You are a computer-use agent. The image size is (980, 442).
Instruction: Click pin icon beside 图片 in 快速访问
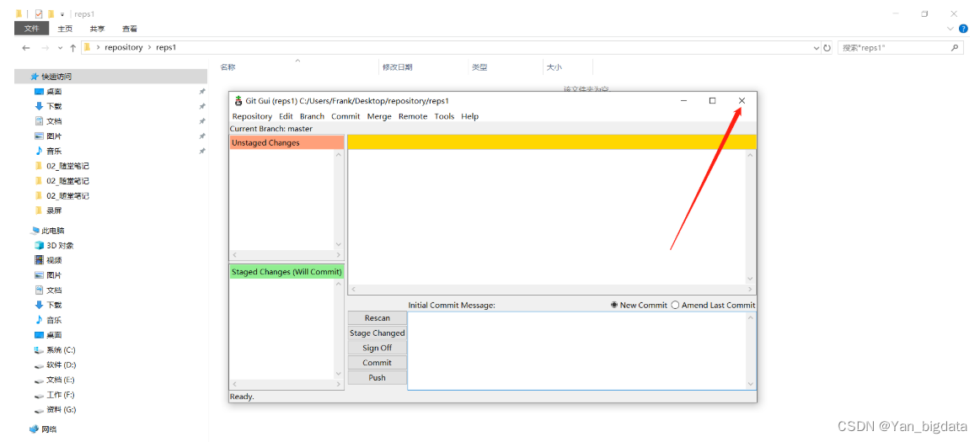click(x=202, y=136)
